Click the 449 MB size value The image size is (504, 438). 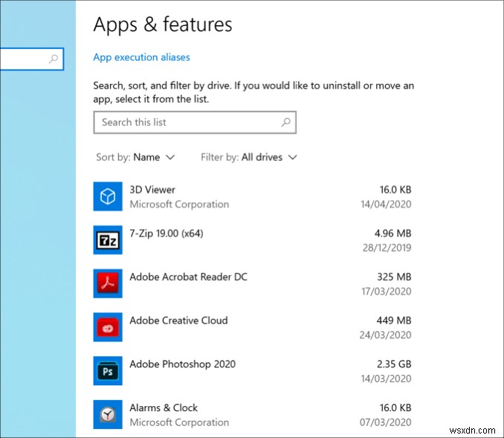[394, 321]
